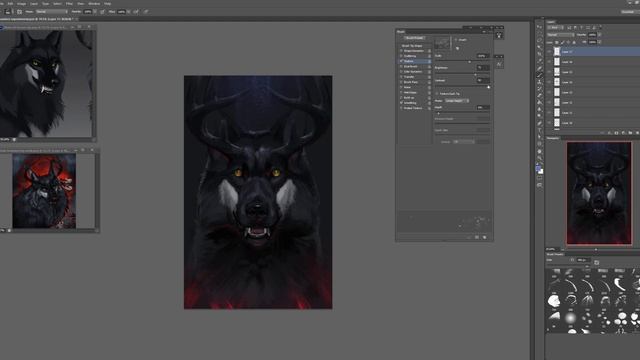Viewport: 640px width, 360px height.
Task: Click Lock transparent pixels in Layers panel
Action: click(x=556, y=42)
